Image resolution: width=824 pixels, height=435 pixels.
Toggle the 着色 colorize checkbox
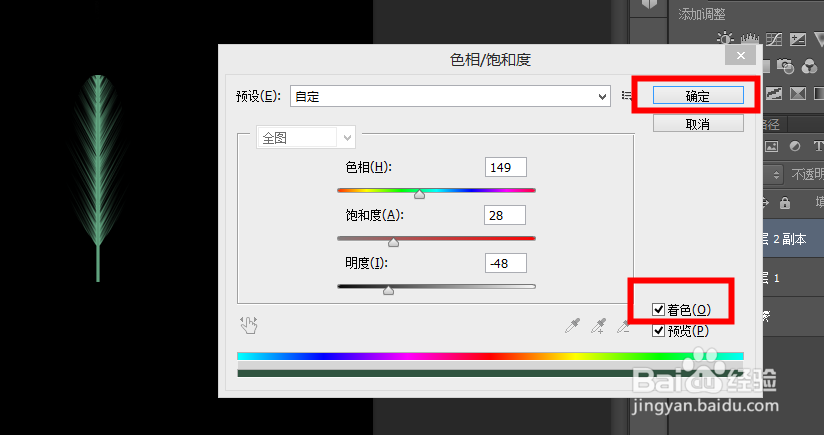658,309
